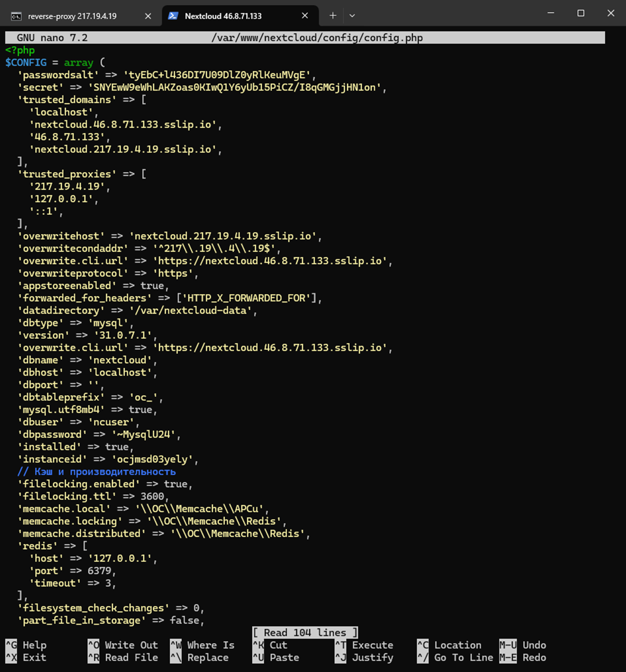Minimize the terminal window
Viewport: 626px width, 672px height.
551,13
